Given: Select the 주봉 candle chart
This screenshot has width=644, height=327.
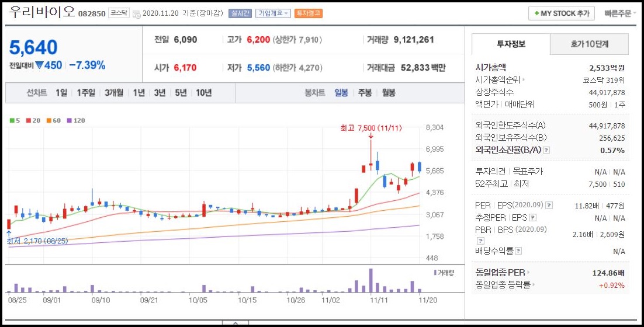Looking at the screenshot, I should pyautogui.click(x=365, y=93).
